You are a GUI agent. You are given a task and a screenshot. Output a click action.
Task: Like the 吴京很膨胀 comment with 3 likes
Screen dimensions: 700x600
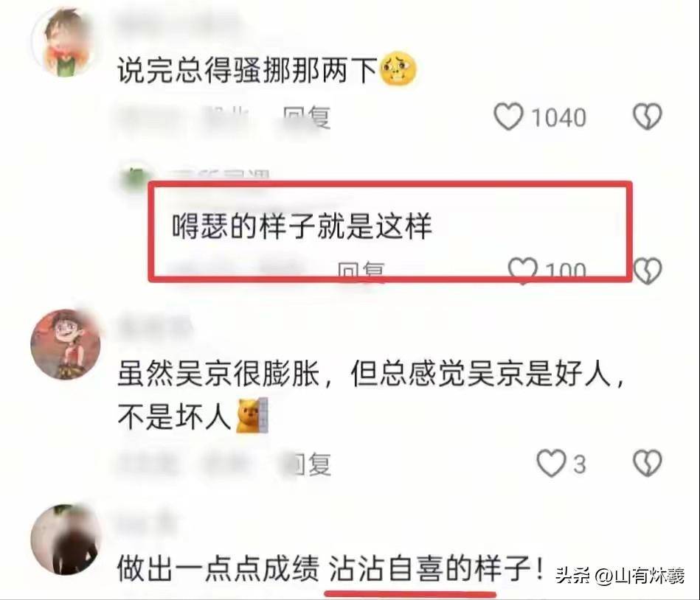pos(551,463)
